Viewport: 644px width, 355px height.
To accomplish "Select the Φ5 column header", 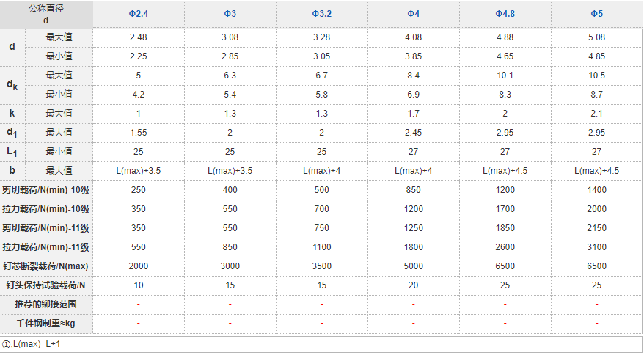I will 596,14.
